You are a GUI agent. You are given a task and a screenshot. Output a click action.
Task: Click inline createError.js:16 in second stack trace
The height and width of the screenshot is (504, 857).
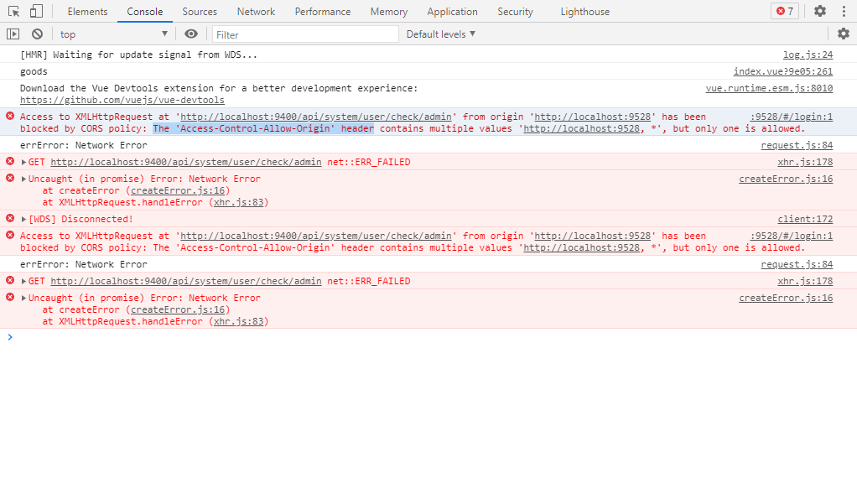(x=178, y=310)
